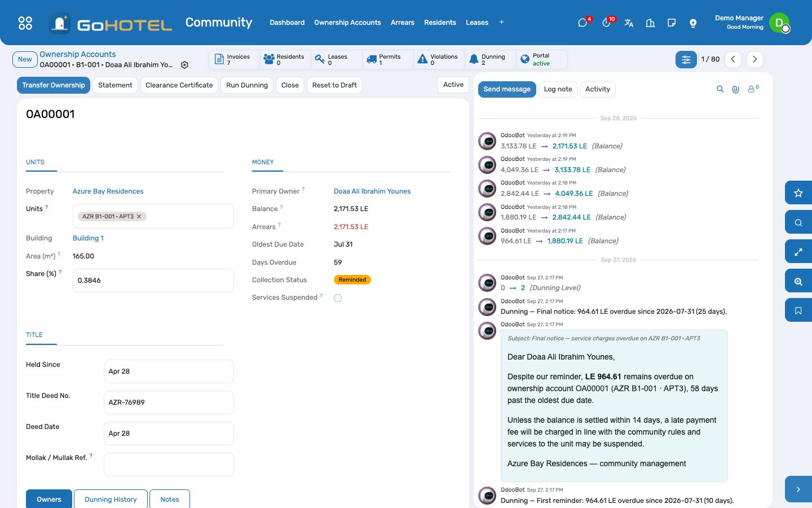The image size is (812, 508).
Task: Click the sticky note icon in navbar
Action: point(672,23)
